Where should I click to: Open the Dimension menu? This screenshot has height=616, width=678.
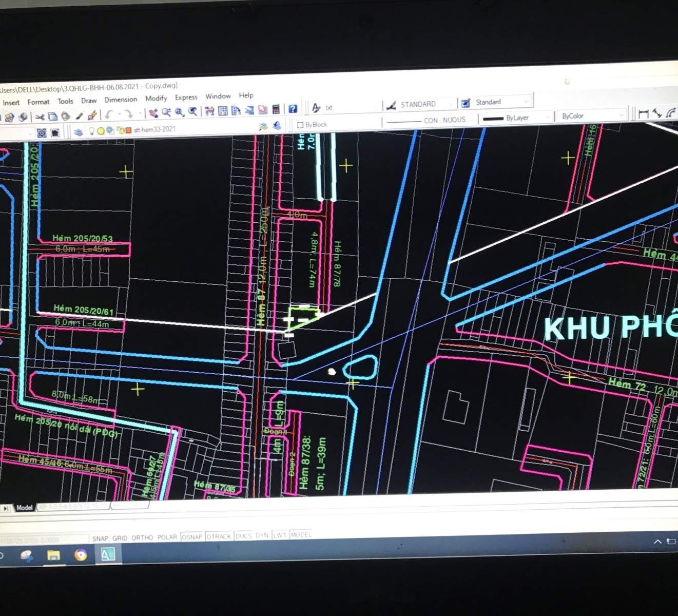121,100
